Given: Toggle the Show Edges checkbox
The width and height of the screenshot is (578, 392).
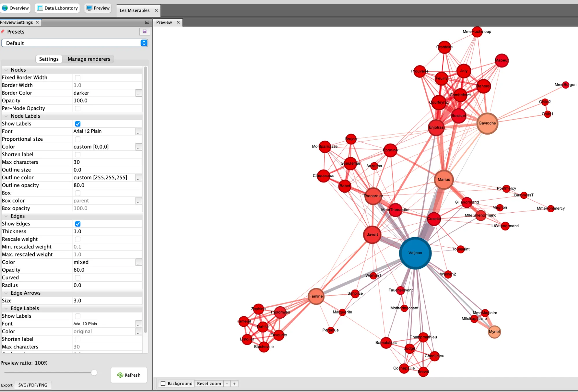Looking at the screenshot, I should pyautogui.click(x=78, y=224).
